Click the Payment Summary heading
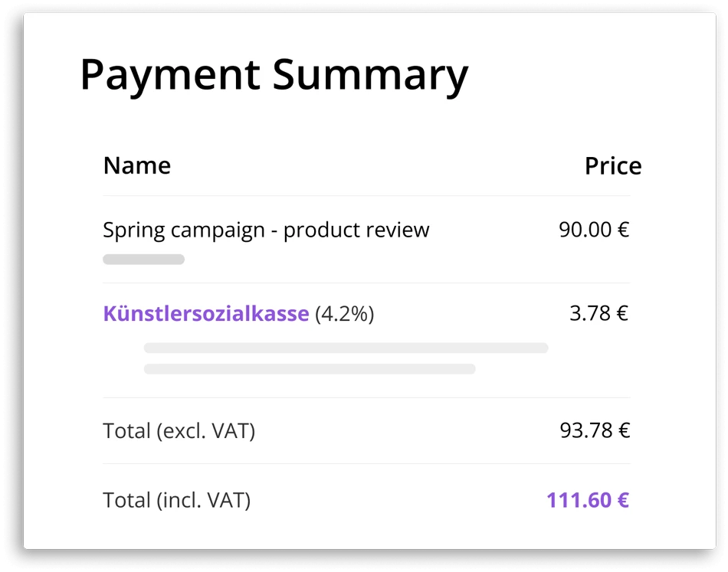728x572 pixels. (274, 76)
